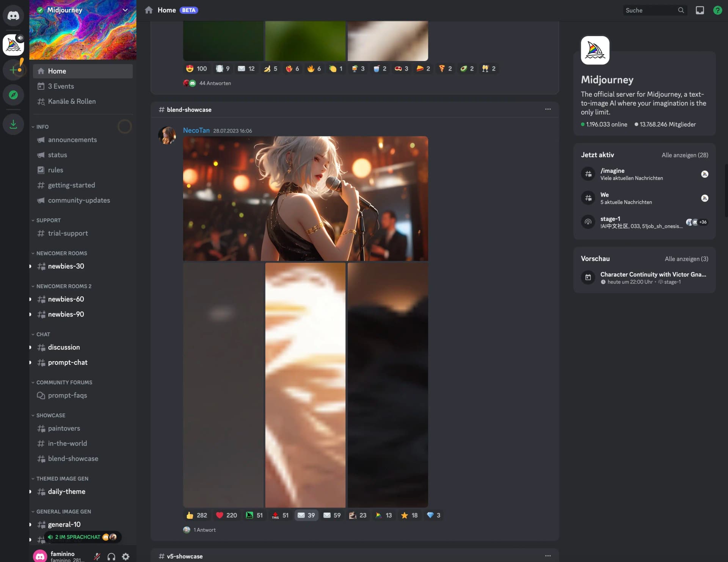This screenshot has width=728, height=562.
Task: Click the add server plus icon
Action: pyautogui.click(x=13, y=70)
